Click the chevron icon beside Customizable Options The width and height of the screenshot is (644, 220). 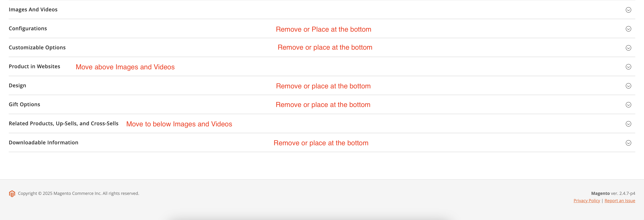pos(628,48)
